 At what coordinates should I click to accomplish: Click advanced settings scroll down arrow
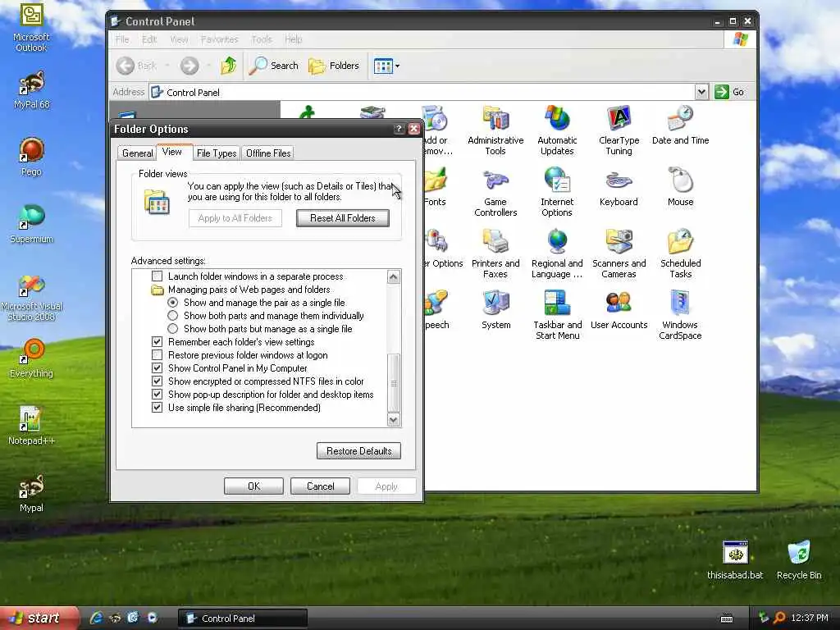(393, 420)
